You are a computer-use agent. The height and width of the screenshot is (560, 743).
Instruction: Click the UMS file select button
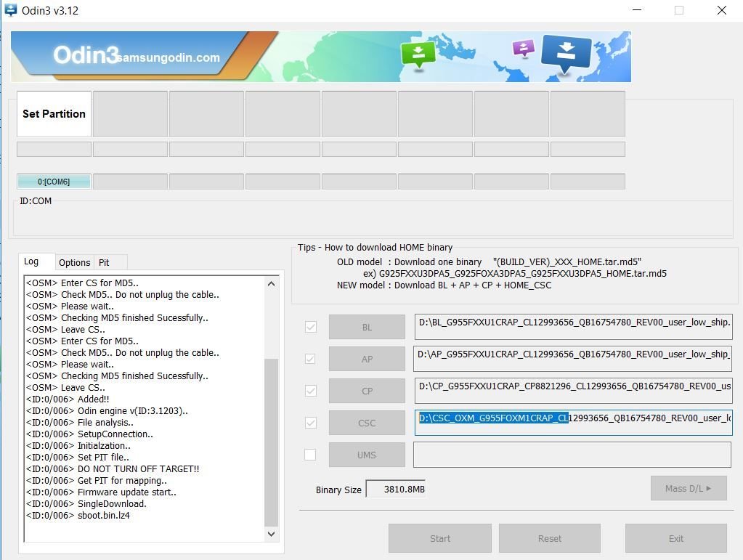point(367,455)
